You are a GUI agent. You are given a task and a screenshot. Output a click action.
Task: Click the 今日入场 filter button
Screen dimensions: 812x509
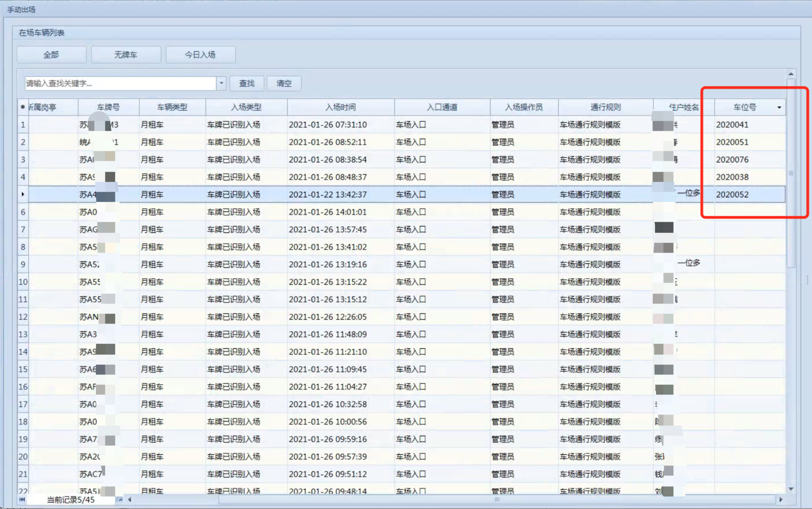(x=200, y=55)
